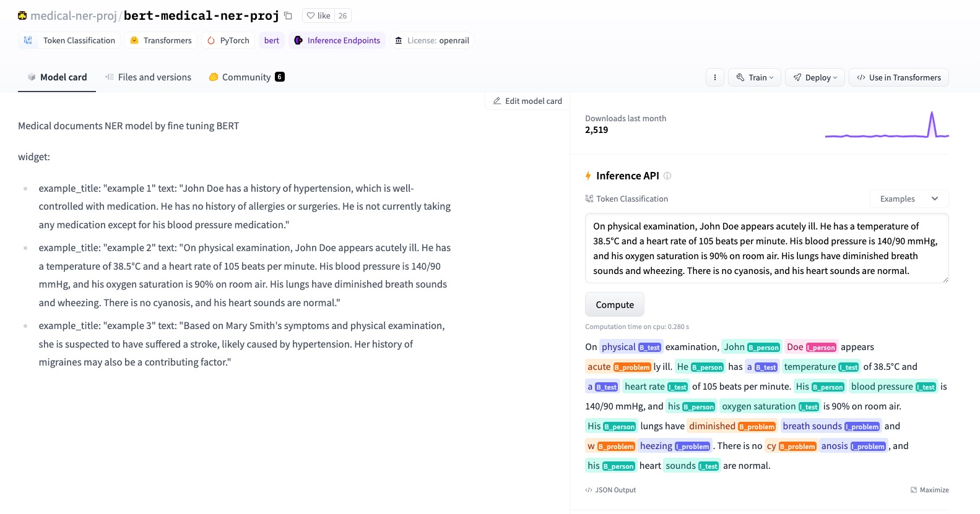Image resolution: width=980 pixels, height=514 pixels.
Task: Click the 'anosis I_problem' entity highlight
Action: tap(853, 446)
